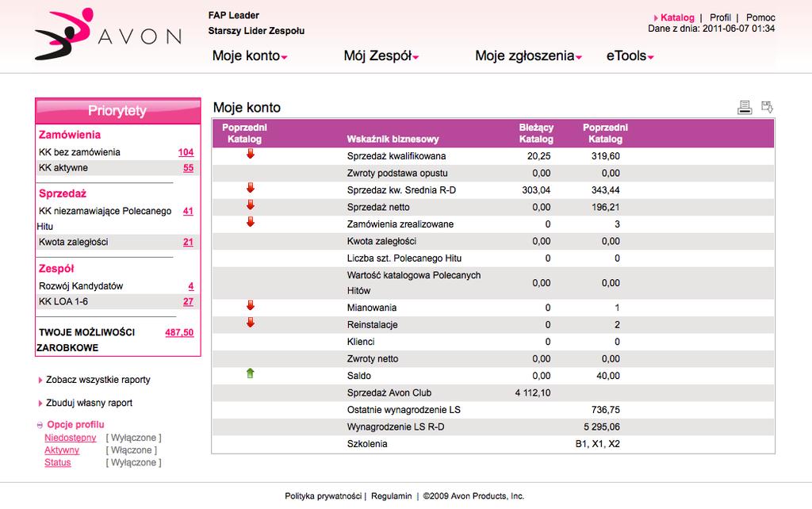Open Kwota zaległości count 21

188,243
